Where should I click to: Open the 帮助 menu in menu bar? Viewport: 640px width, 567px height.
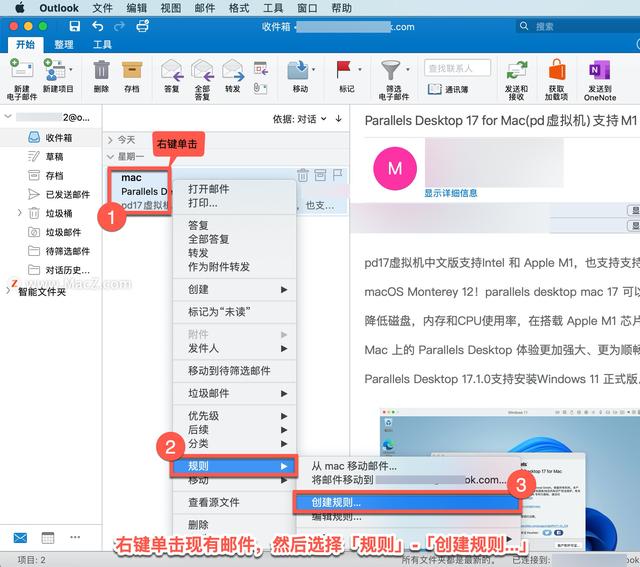point(341,8)
